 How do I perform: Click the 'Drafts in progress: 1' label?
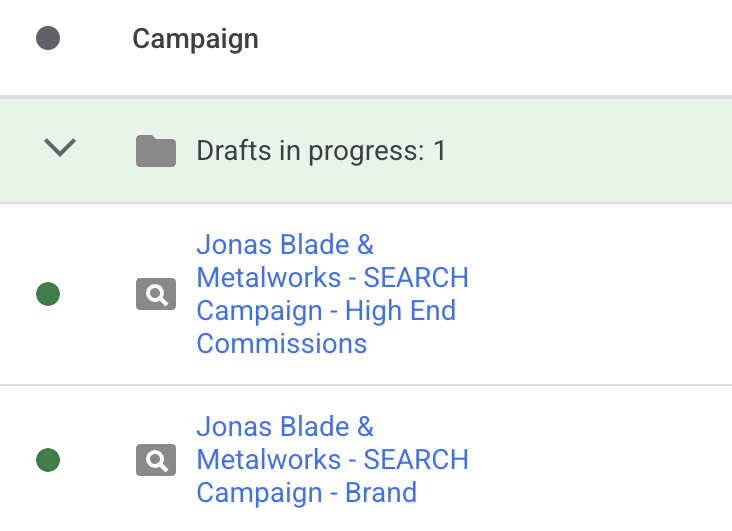[x=321, y=151]
